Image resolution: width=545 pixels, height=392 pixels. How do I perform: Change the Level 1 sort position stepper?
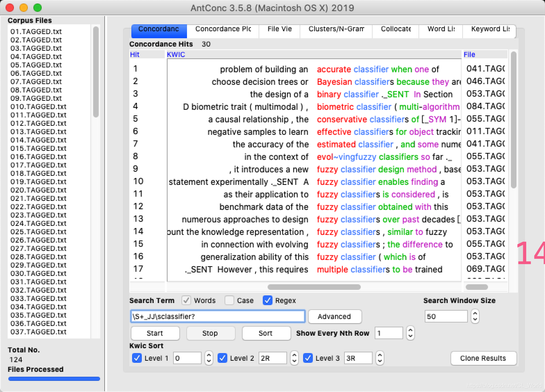[209, 358]
